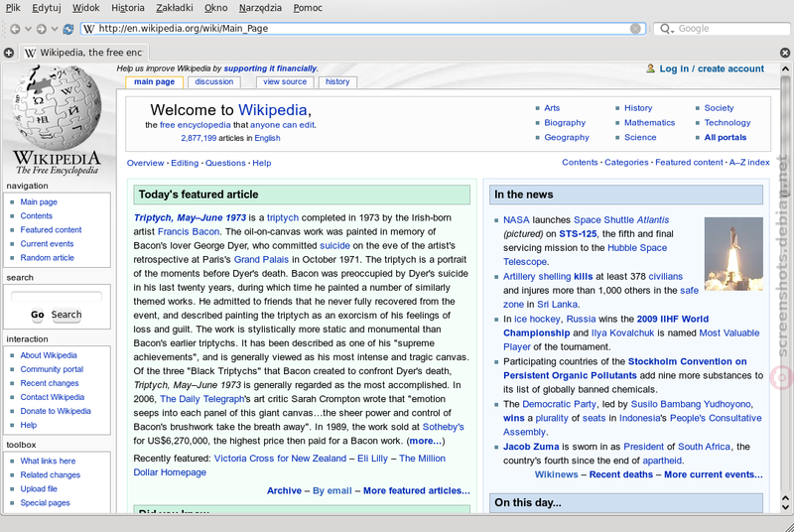Click the browser Back arrow button
Image resolution: width=794 pixels, height=532 pixels.
click(15, 30)
